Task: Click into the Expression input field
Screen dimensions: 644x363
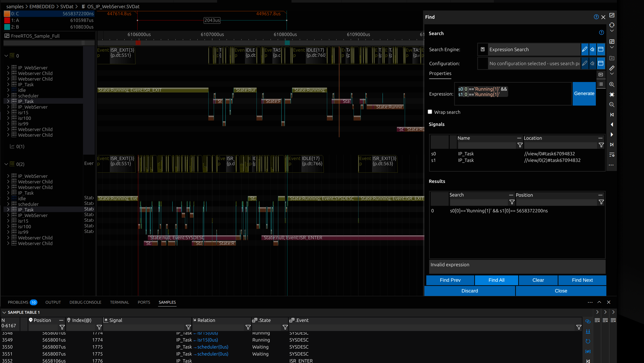Action: click(513, 94)
